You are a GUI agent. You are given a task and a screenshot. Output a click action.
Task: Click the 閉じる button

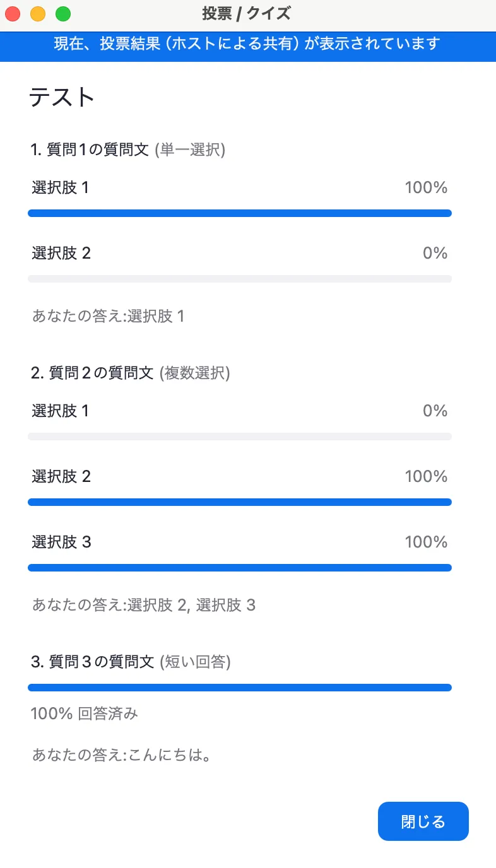[423, 821]
